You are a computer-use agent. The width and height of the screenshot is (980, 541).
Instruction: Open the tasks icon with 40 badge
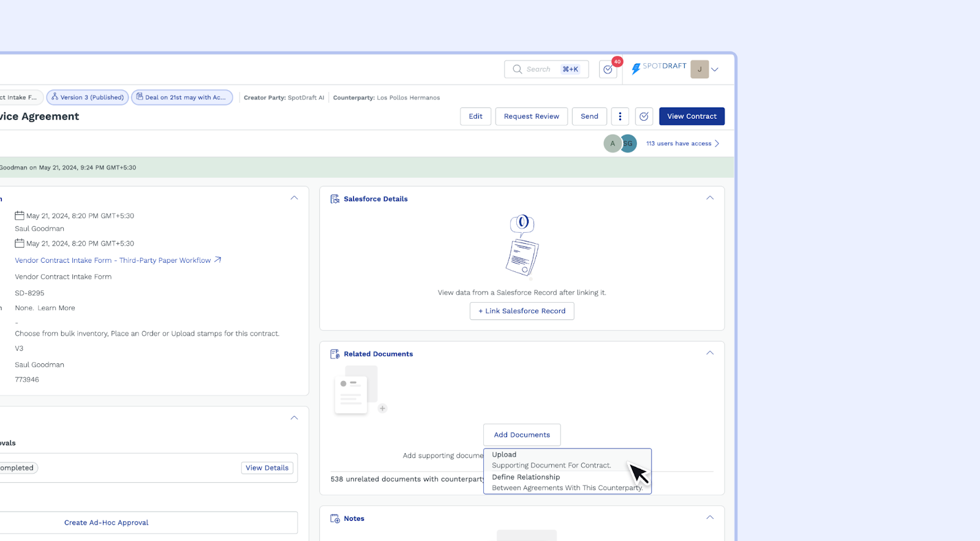pyautogui.click(x=608, y=69)
